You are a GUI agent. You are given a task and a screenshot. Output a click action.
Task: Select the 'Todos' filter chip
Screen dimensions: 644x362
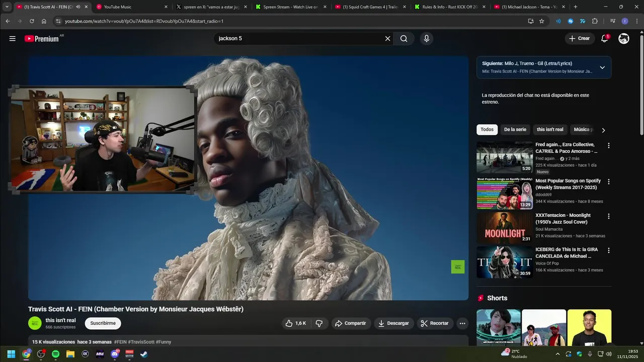pyautogui.click(x=487, y=130)
